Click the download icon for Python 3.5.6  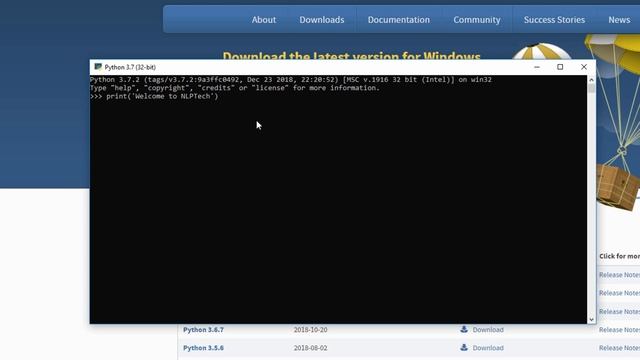point(464,347)
